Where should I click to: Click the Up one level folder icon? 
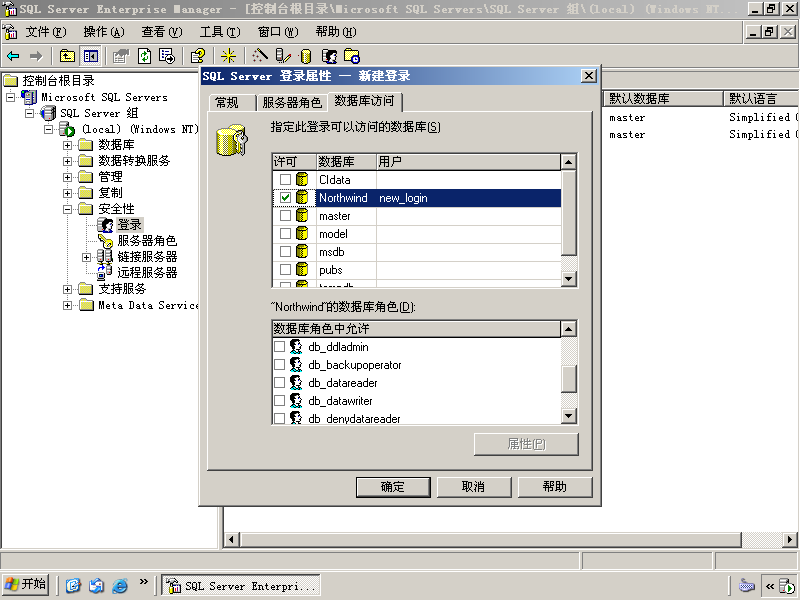pos(67,56)
